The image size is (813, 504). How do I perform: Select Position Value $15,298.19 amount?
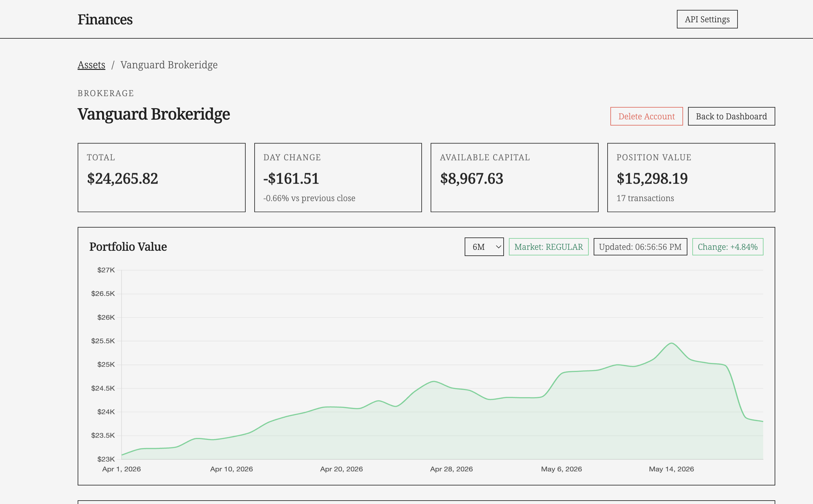pos(652,179)
